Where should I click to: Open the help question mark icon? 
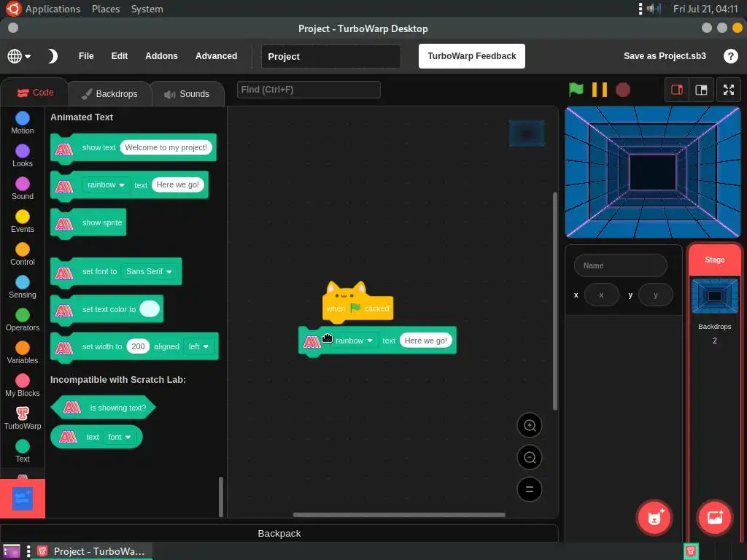coord(730,56)
